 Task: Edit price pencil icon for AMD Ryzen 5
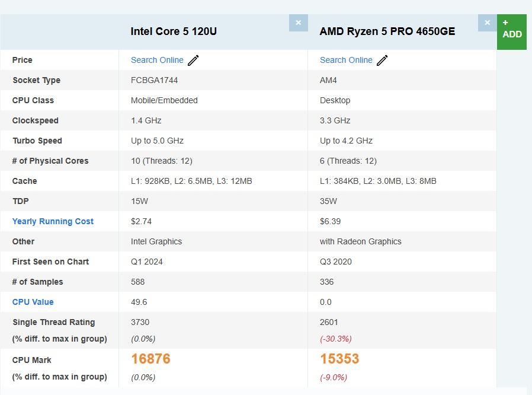click(x=383, y=60)
